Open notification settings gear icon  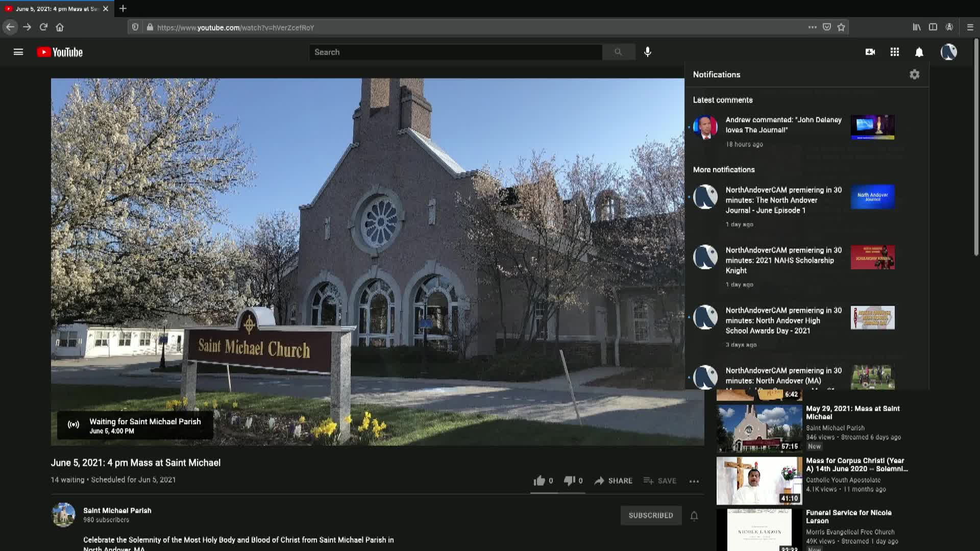coord(915,74)
